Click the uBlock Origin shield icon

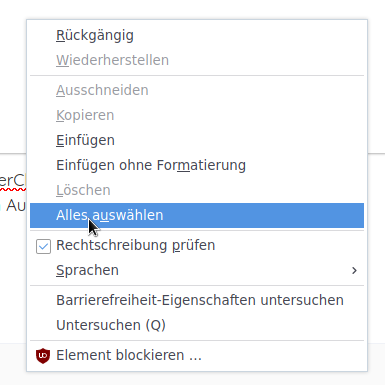click(43, 355)
